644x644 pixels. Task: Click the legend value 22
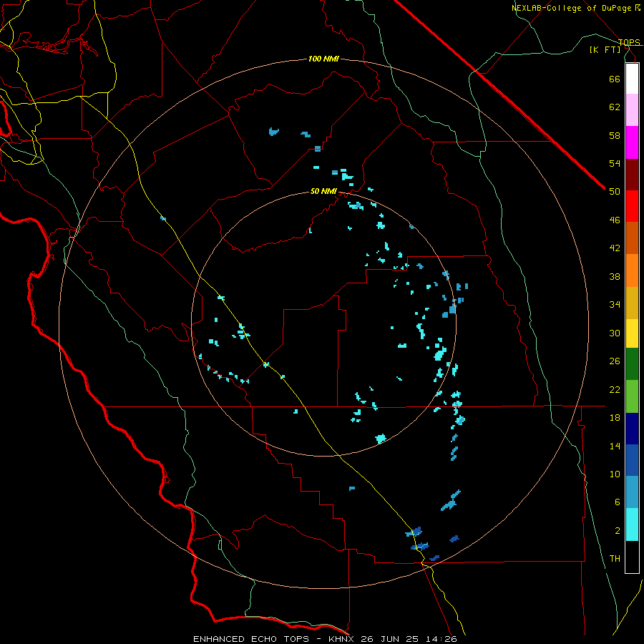click(x=615, y=389)
